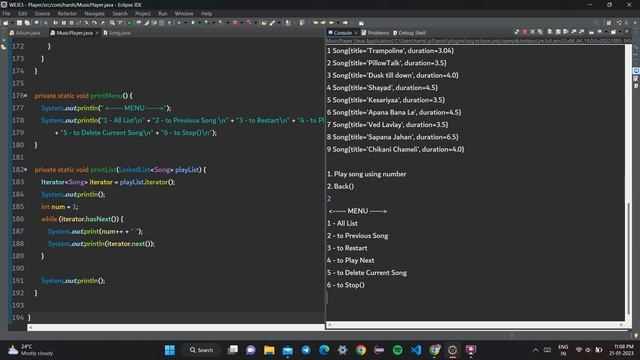Close the Console view tab
This screenshot has width=640, height=360.
[356, 33]
